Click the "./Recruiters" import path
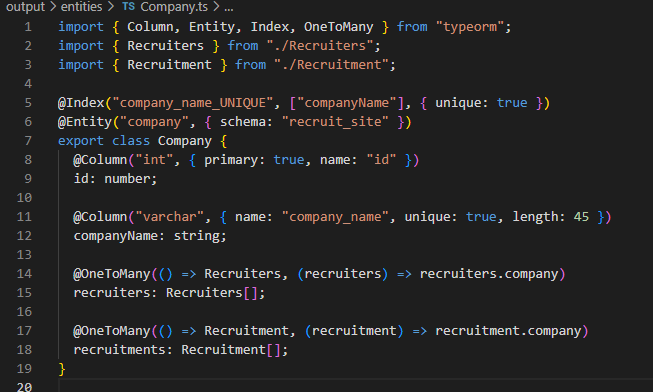Image resolution: width=653 pixels, height=392 pixels. coord(320,46)
